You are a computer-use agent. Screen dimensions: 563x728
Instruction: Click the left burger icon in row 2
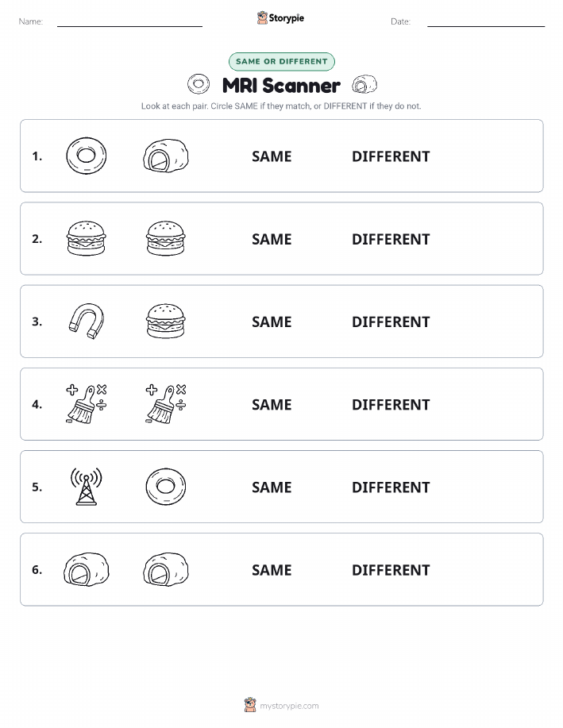(x=87, y=239)
